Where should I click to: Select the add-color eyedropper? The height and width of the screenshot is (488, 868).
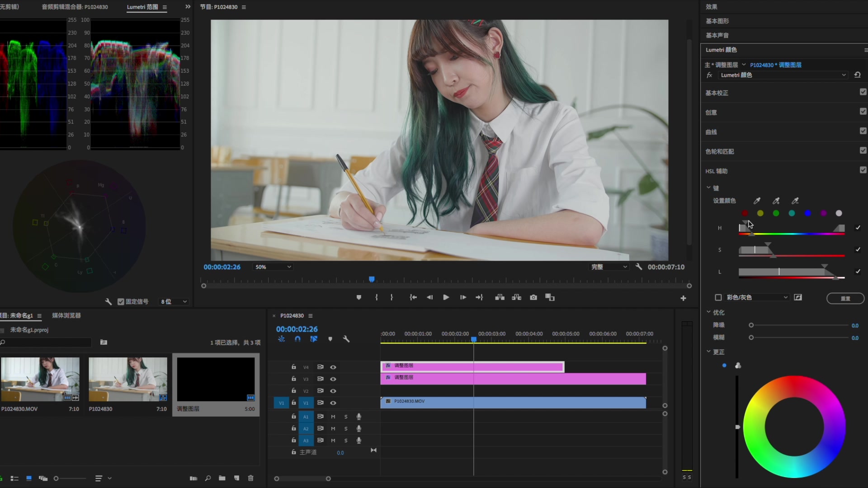pos(776,201)
